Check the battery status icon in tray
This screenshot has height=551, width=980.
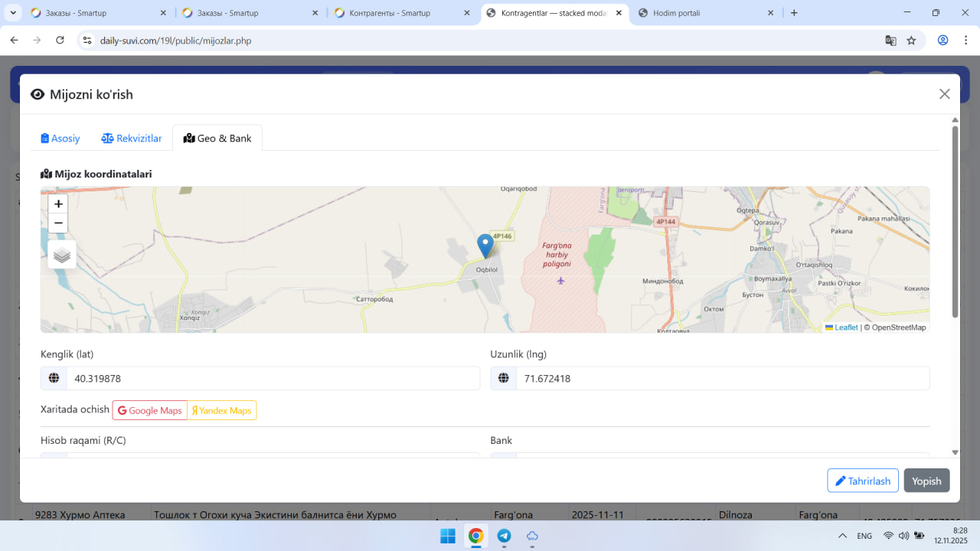919,536
